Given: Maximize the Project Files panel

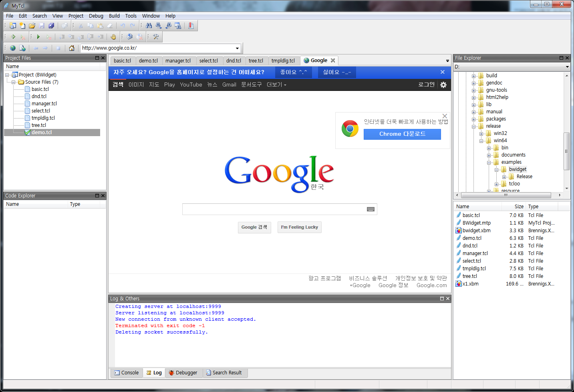Looking at the screenshot, I should (97, 58).
